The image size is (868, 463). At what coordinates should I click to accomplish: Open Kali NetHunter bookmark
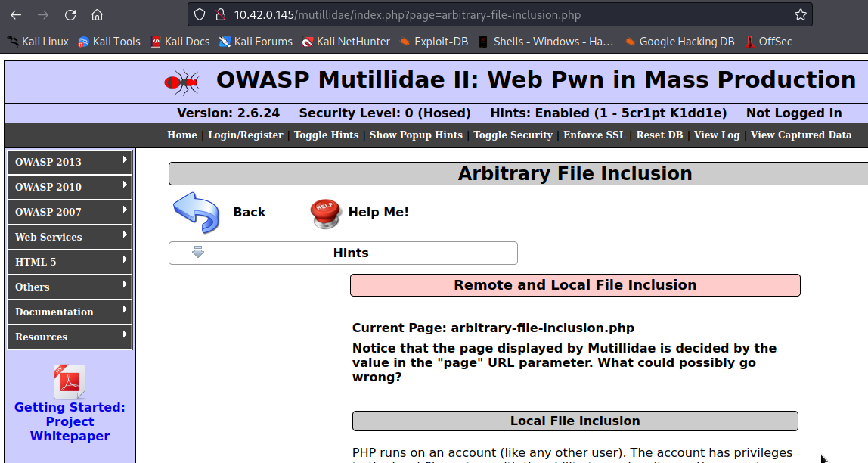346,42
